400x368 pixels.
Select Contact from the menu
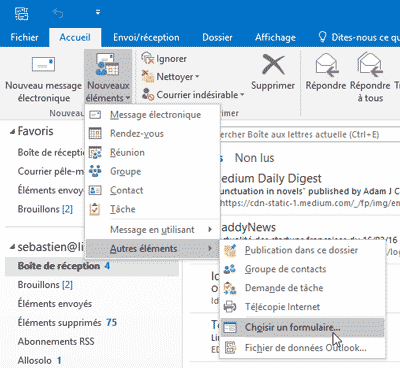(153, 190)
